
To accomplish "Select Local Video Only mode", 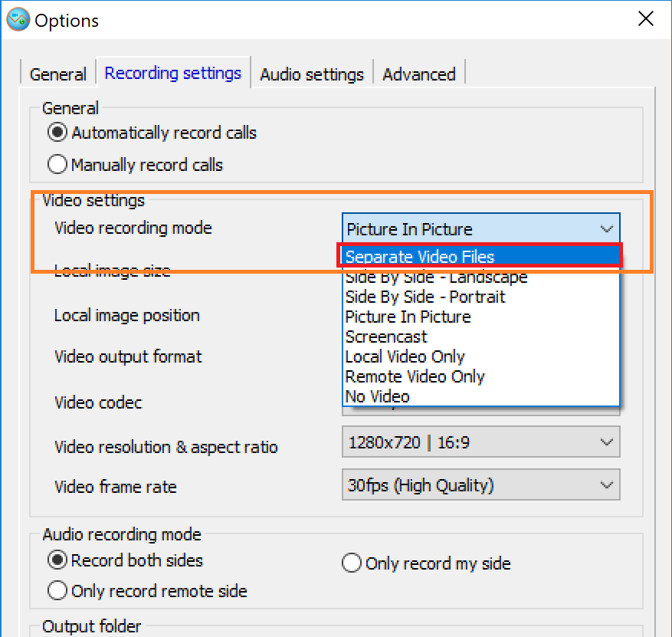I will click(x=482, y=356).
